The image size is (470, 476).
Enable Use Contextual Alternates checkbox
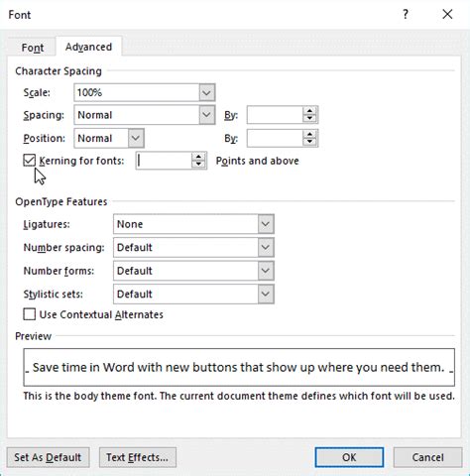tap(30, 314)
